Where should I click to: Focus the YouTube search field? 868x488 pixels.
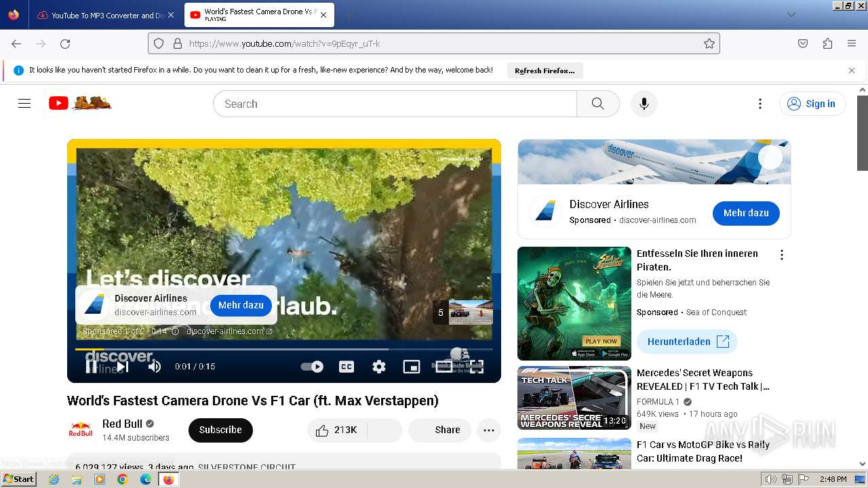coord(395,104)
